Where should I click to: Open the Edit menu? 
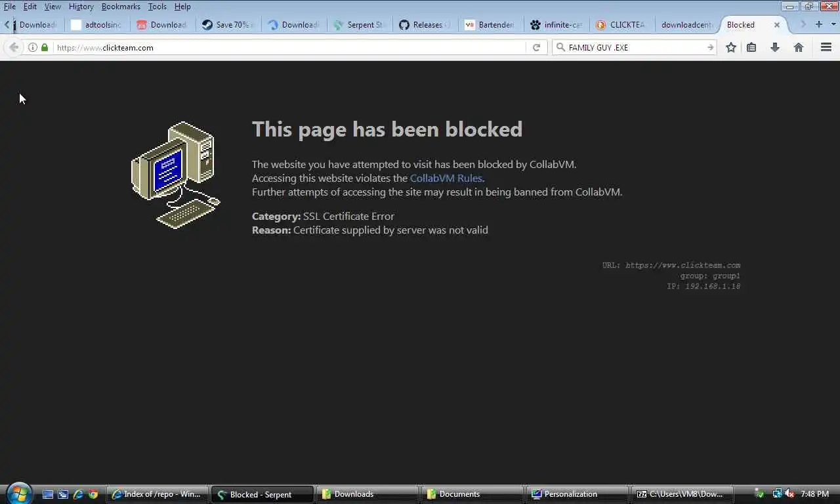[30, 7]
